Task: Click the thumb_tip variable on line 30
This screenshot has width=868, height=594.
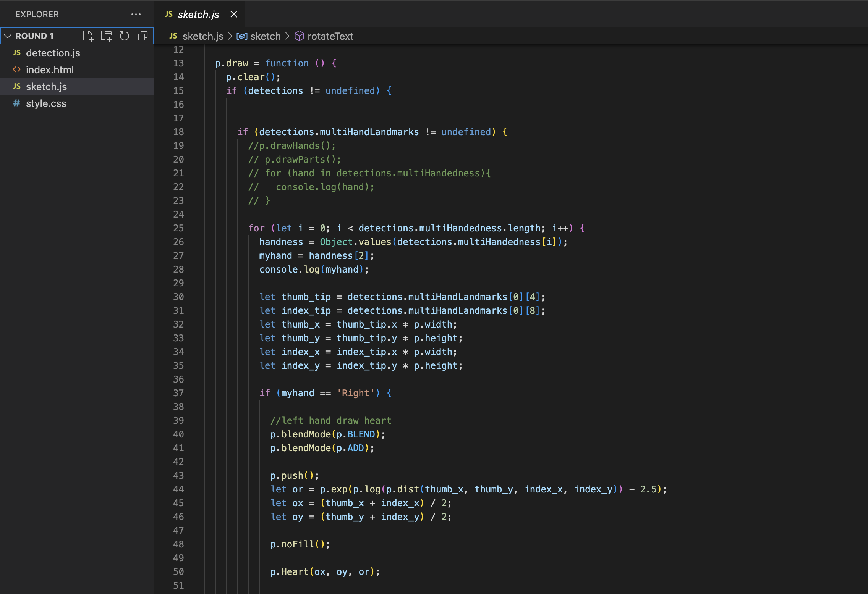Action: 306,297
